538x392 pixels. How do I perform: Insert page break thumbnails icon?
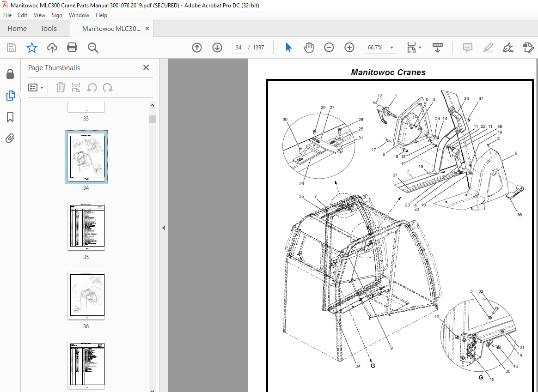76,87
